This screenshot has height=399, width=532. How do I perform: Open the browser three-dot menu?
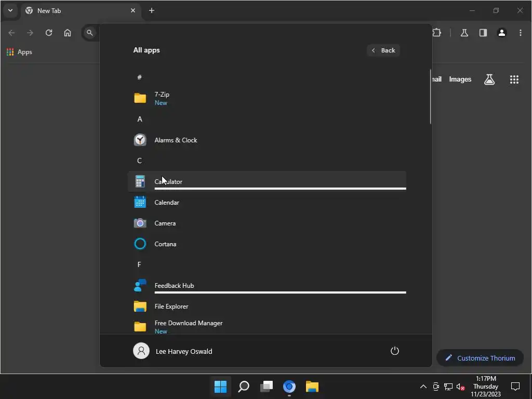521,33
